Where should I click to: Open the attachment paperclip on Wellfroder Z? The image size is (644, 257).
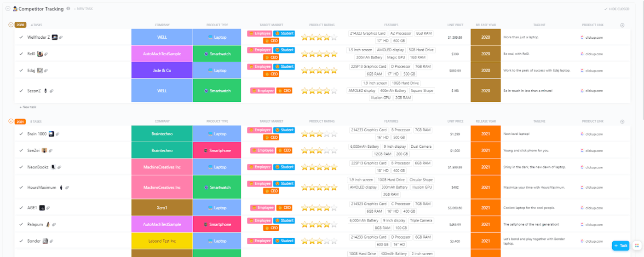pos(61,37)
